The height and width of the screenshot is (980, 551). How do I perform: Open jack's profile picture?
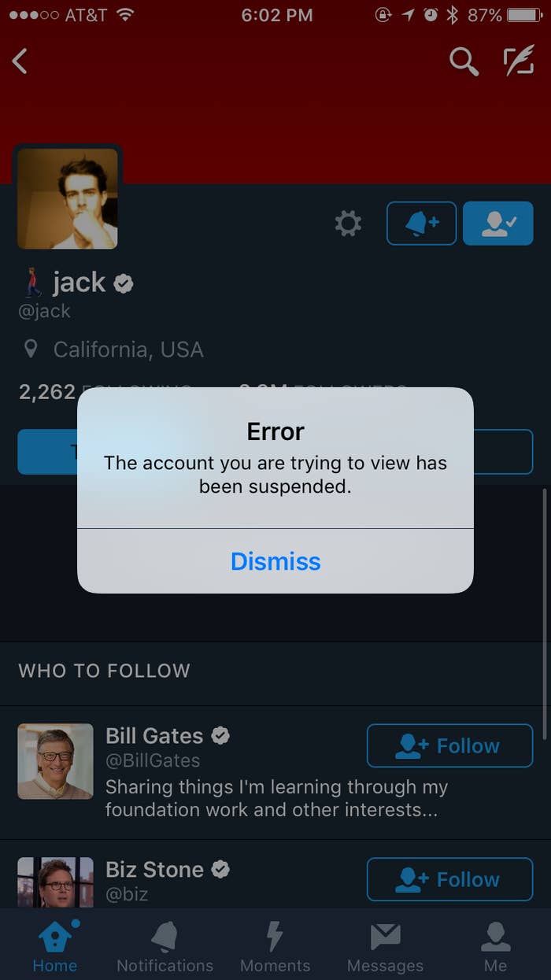(x=68, y=198)
